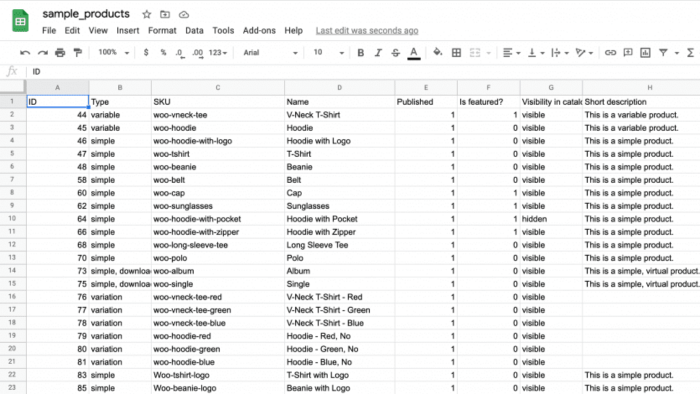This screenshot has height=394, width=700.
Task: Open the Tools menu
Action: coord(223,30)
